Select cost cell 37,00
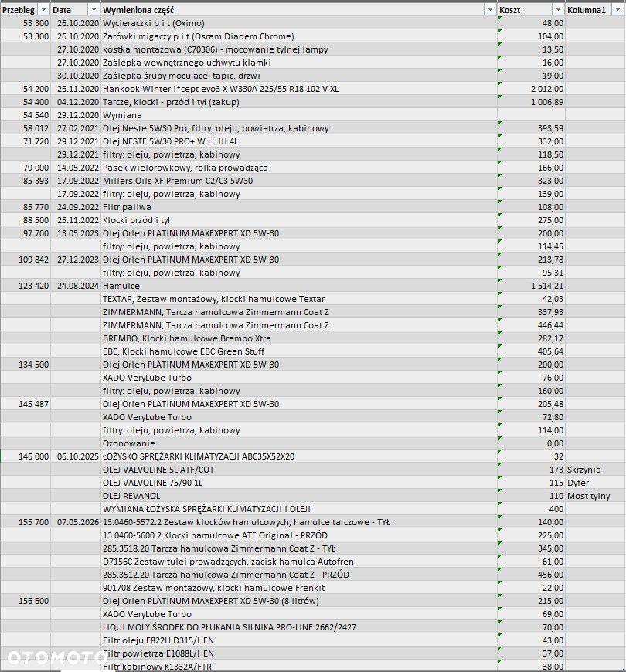 click(531, 653)
